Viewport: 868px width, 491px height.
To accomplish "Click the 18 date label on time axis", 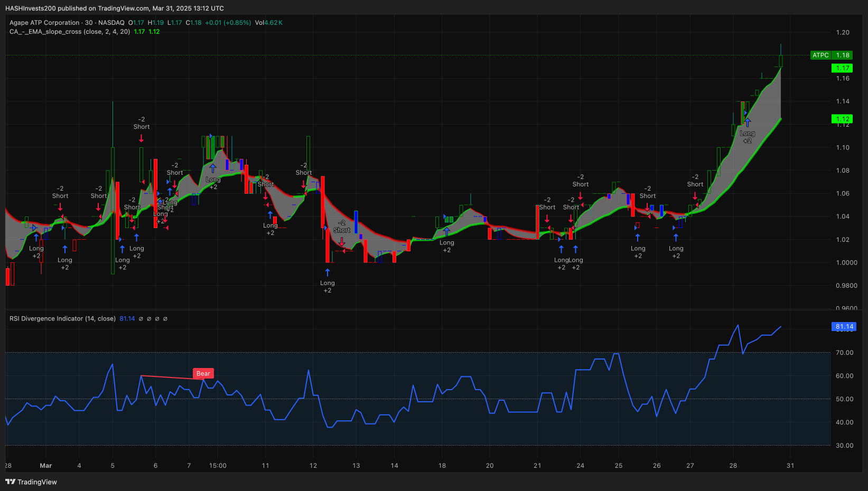I will point(442,466).
